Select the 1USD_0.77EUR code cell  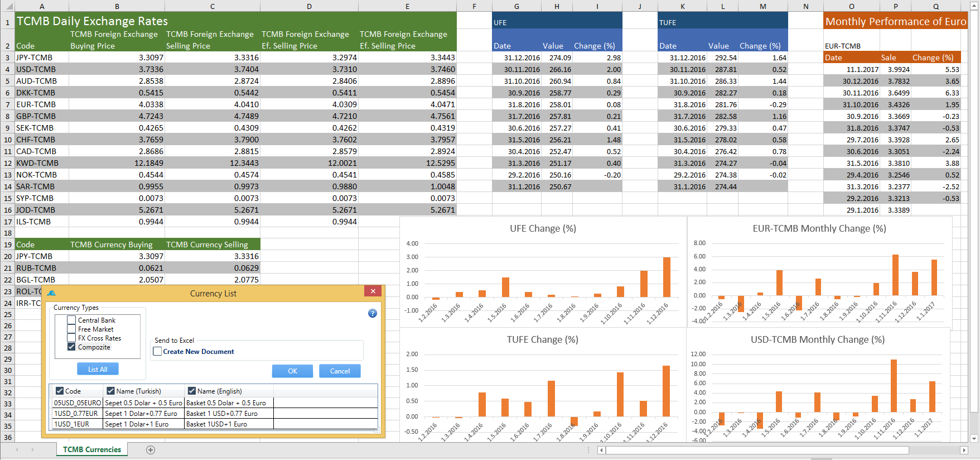[78, 414]
